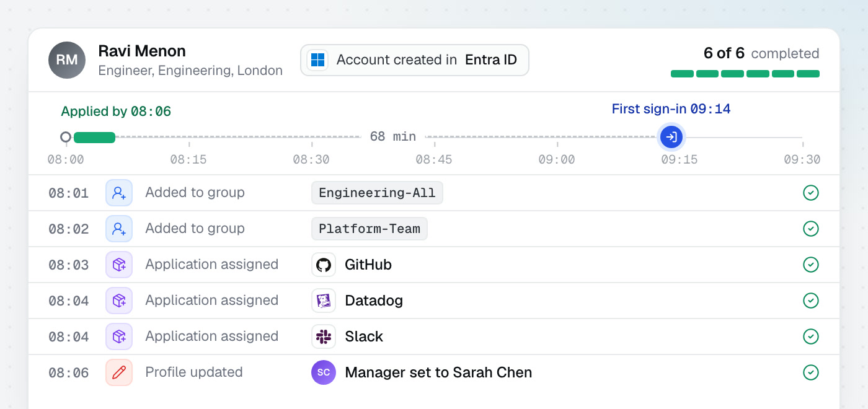Click the Engineering-All group tag
Image resolution: width=868 pixels, height=409 pixels.
(x=377, y=193)
